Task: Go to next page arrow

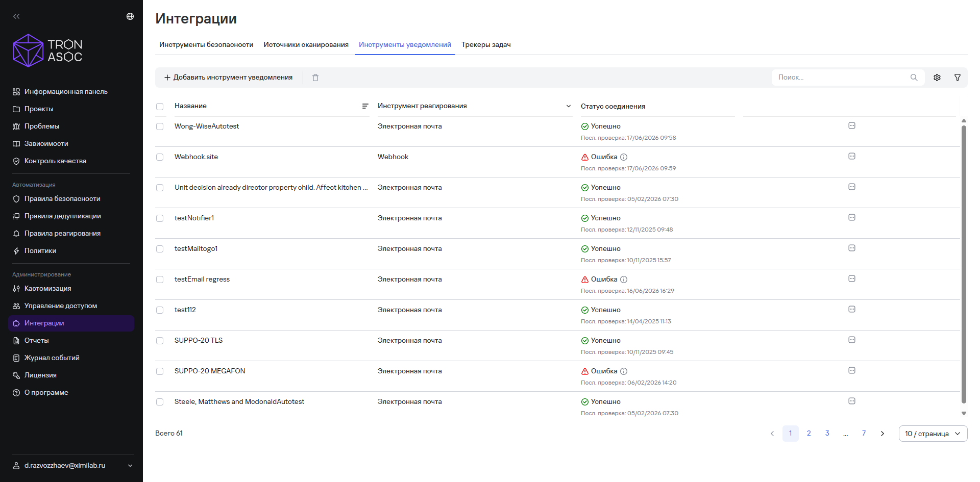Action: click(x=883, y=434)
